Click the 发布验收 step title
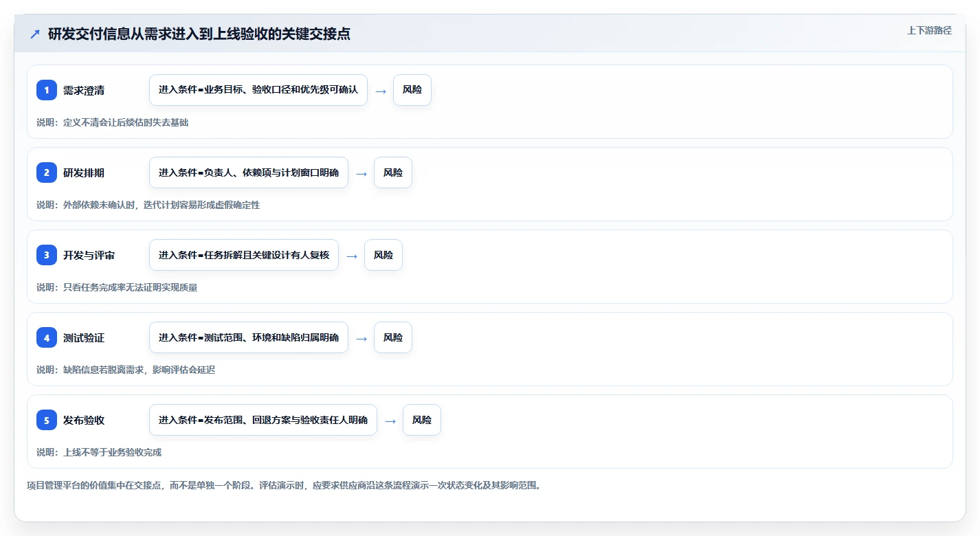 click(x=84, y=420)
